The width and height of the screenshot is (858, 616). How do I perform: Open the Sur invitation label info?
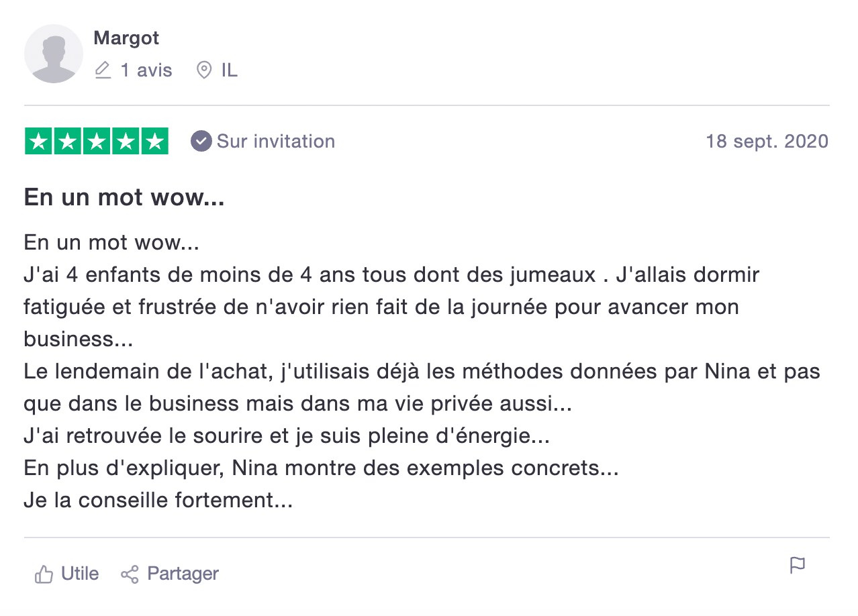point(276,141)
